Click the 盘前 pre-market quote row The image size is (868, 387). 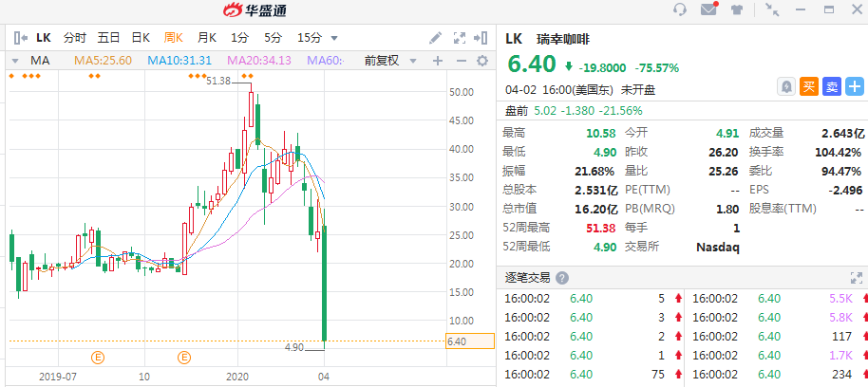(x=682, y=111)
